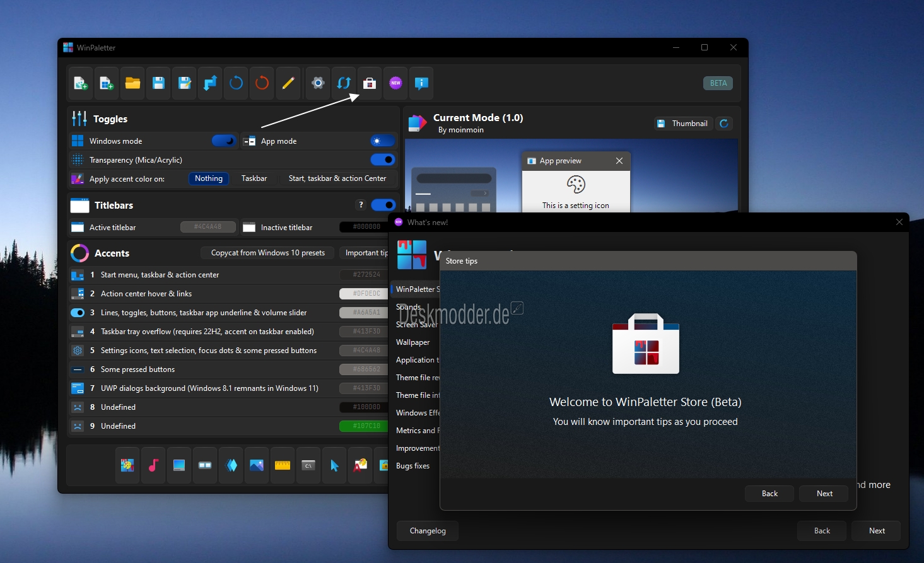This screenshot has height=563, width=924.
Task: Click refresh icon next to Thumbnail
Action: 724,124
